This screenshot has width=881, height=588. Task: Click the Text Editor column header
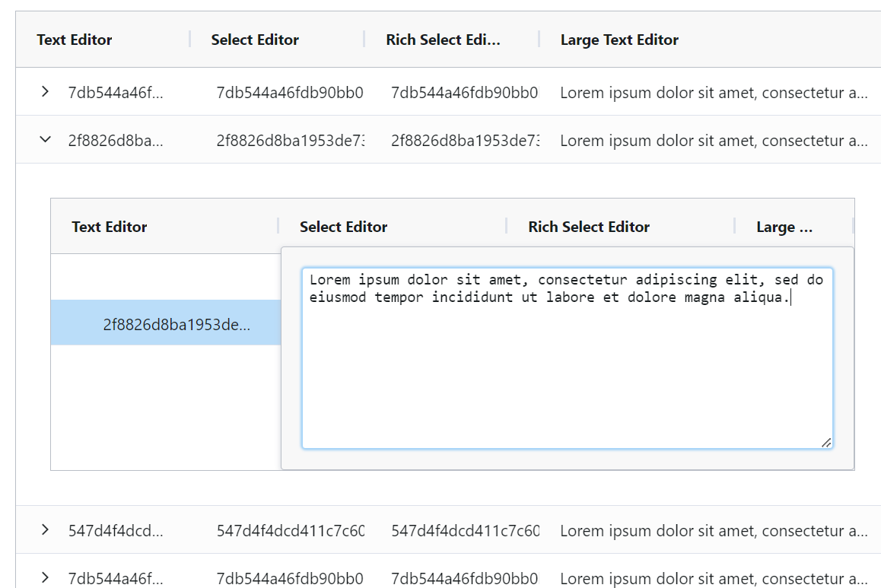[74, 40]
